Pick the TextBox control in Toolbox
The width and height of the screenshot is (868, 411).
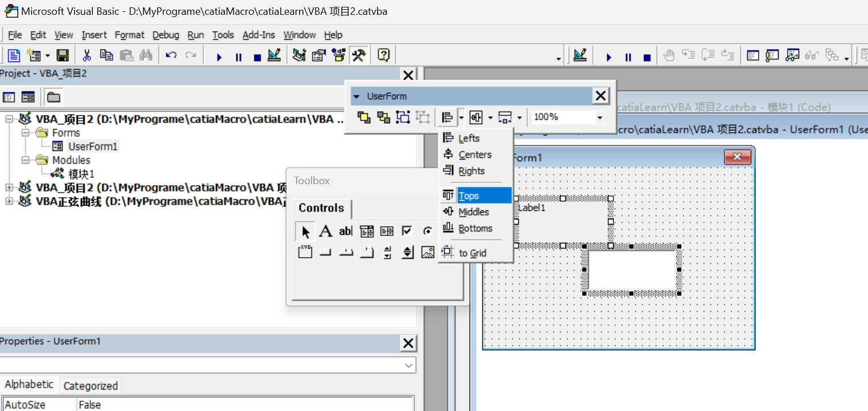346,231
